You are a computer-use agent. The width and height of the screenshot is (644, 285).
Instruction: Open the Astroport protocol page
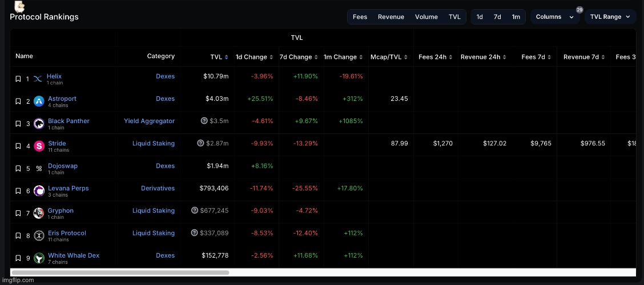coord(62,99)
